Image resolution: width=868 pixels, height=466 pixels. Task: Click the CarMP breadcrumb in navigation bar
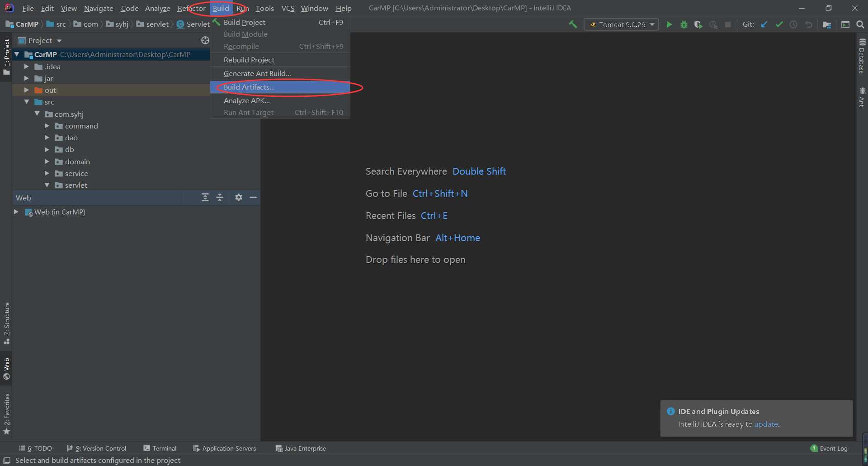click(22, 24)
